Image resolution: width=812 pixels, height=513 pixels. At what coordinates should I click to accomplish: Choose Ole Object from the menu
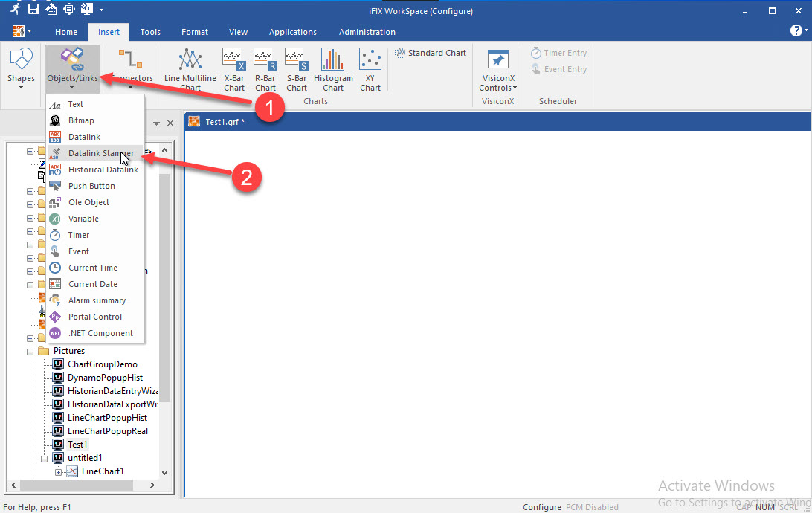click(x=95, y=202)
